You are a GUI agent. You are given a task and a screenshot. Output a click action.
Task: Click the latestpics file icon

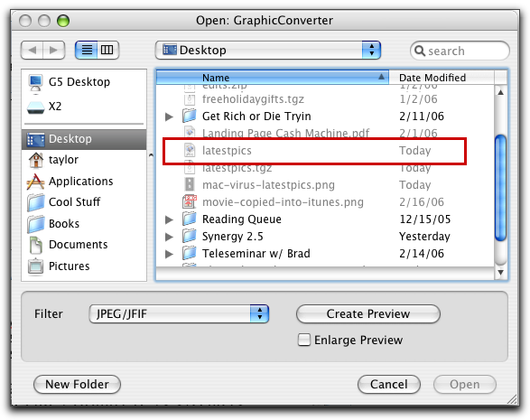190,150
